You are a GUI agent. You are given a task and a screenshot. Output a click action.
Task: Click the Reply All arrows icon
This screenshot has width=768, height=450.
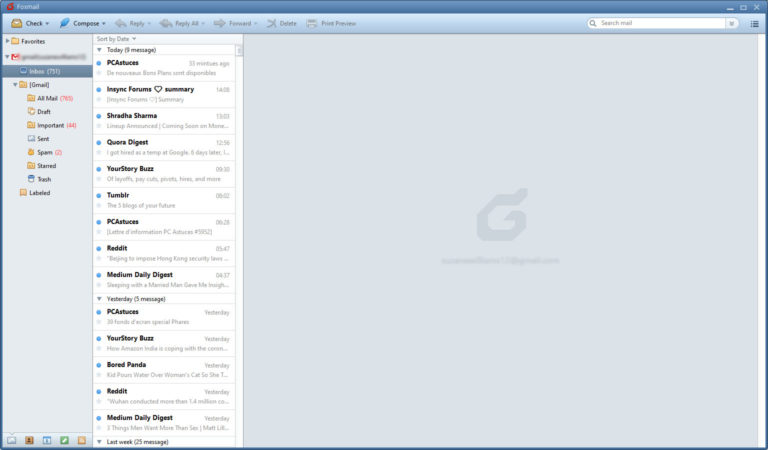[166, 23]
